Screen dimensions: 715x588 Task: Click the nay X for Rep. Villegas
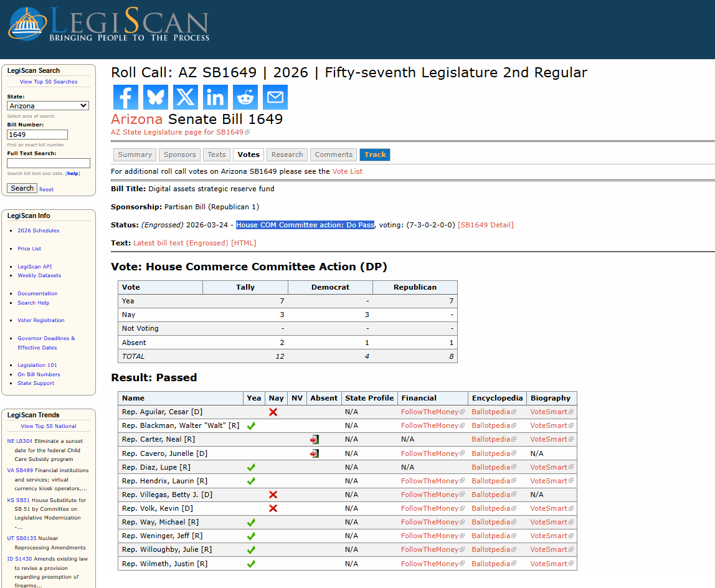tap(273, 495)
